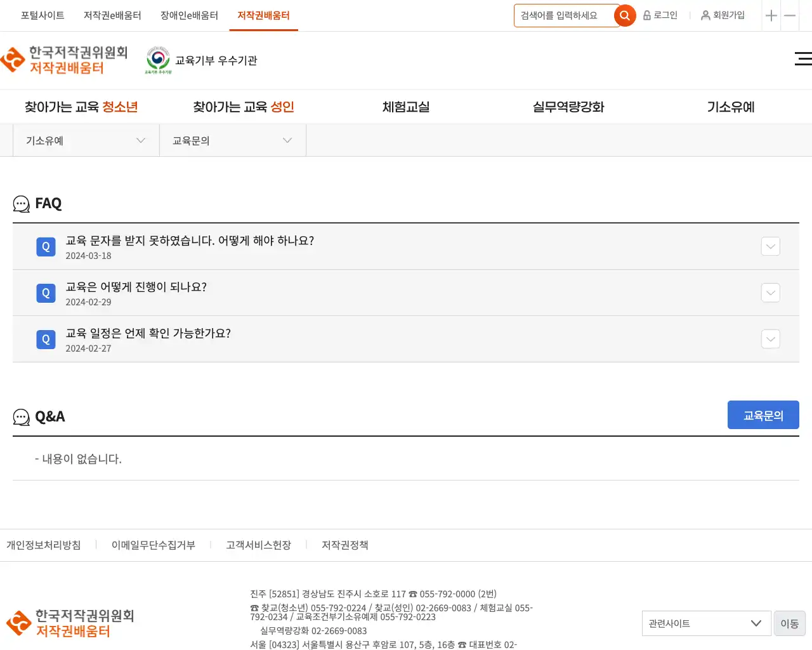Click the plus zoom-in icon
Viewport: 812px width, 650px height.
tap(771, 16)
